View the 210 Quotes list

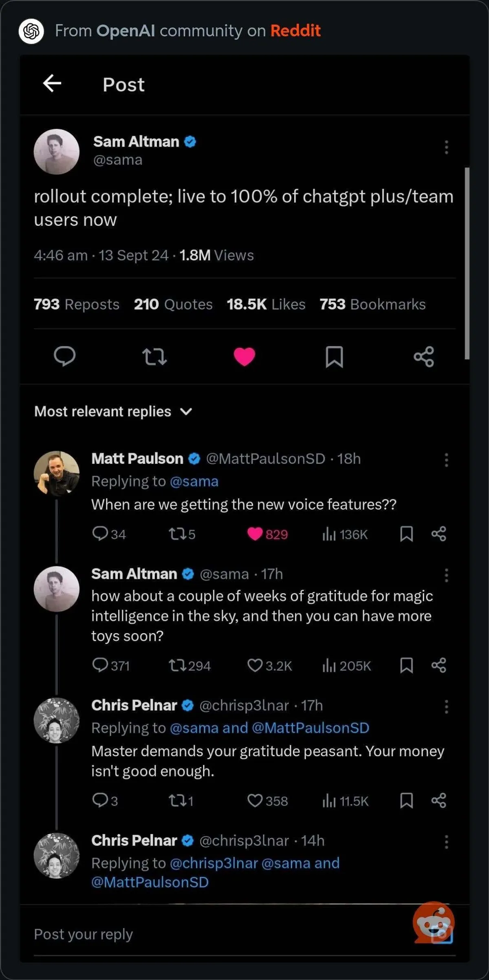173,304
